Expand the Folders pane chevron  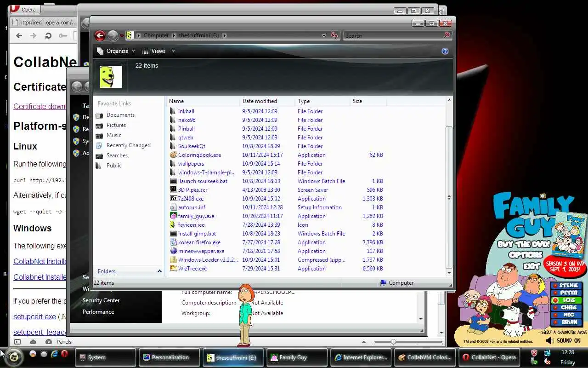159,271
